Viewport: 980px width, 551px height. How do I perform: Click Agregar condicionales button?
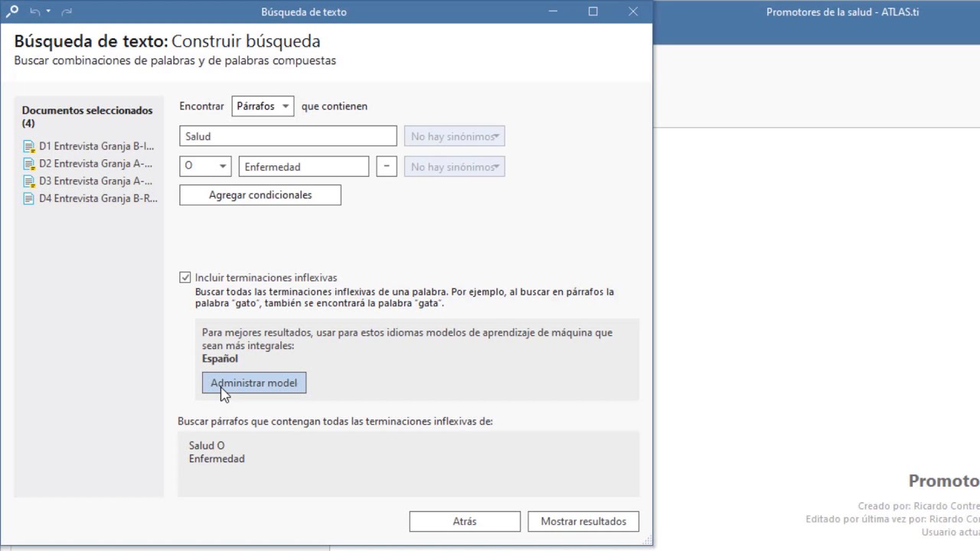coord(260,195)
